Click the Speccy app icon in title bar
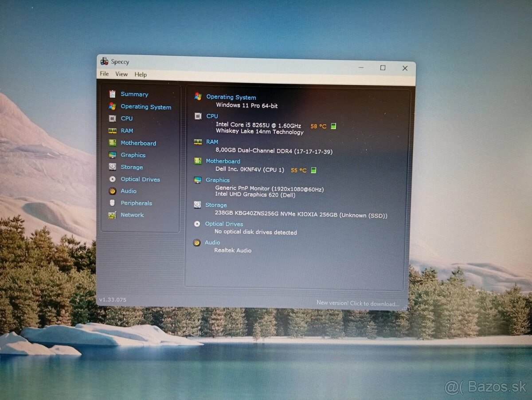Screen dimensions: 532x400 pyautogui.click(x=104, y=61)
